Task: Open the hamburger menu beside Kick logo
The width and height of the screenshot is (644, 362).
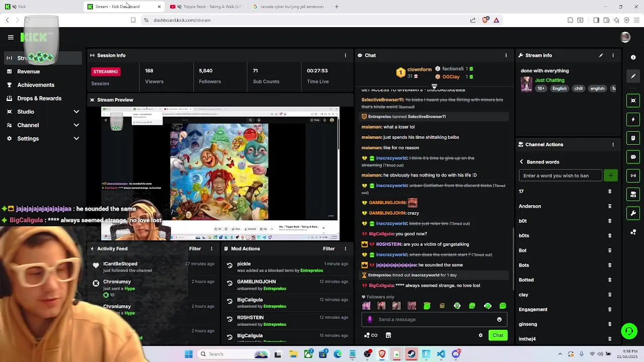Action: 11,37
